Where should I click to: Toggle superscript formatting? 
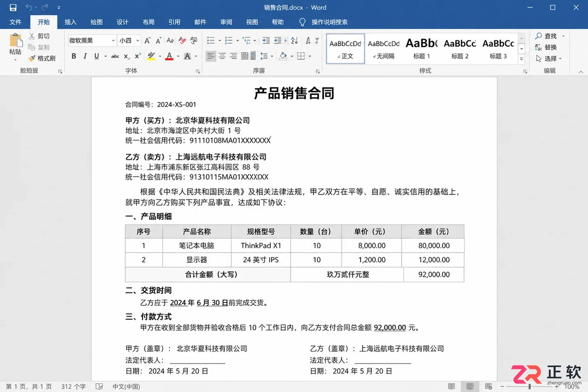138,56
